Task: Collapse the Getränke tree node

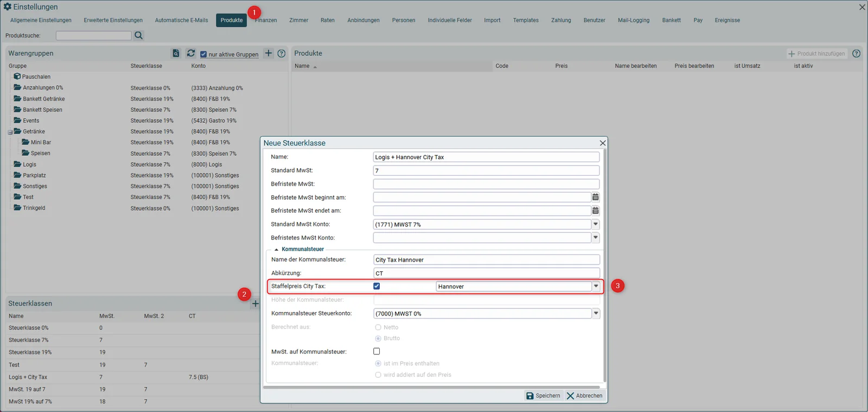Action: pos(10,132)
